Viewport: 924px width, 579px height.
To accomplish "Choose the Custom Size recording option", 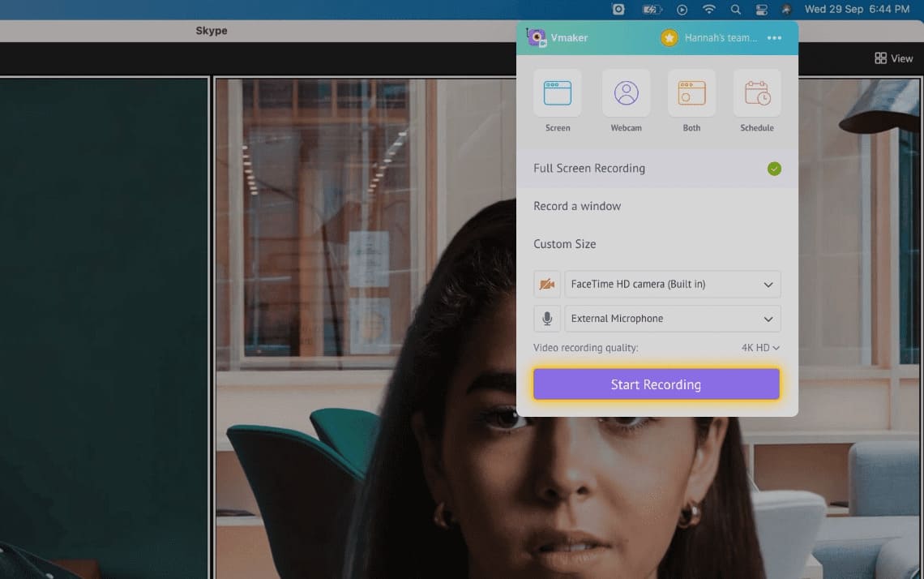I will click(564, 243).
